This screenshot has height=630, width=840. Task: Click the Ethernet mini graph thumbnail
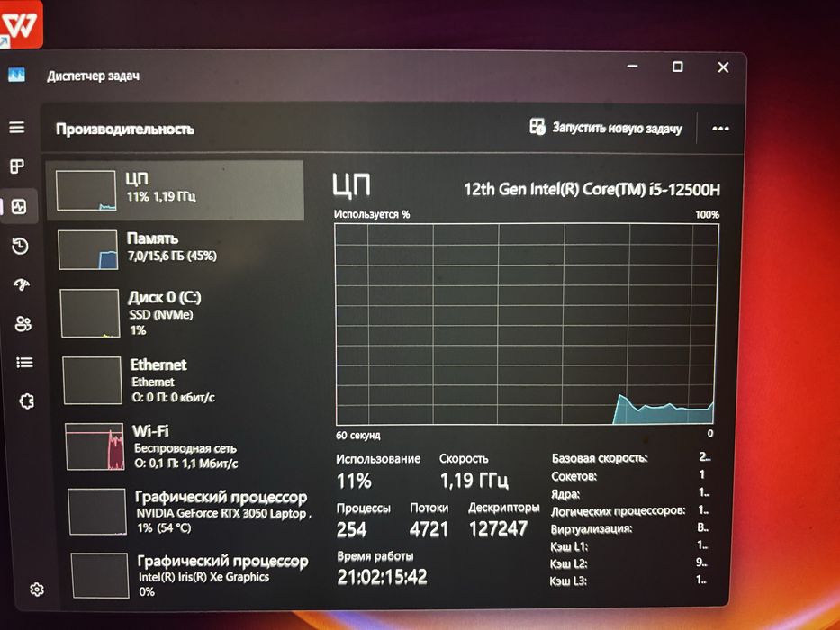click(x=92, y=381)
